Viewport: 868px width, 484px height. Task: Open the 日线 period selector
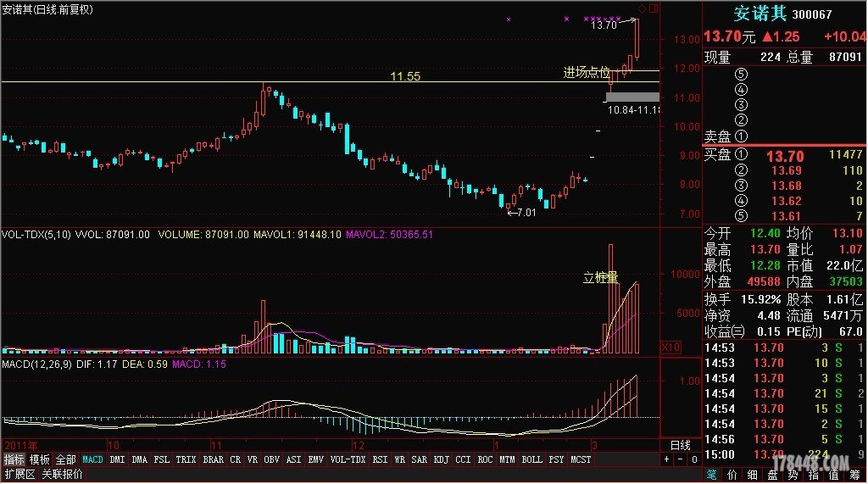tap(680, 445)
